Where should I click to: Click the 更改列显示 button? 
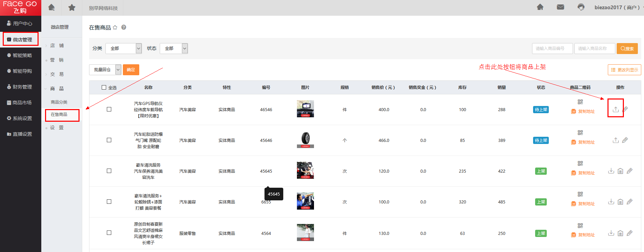(x=624, y=70)
